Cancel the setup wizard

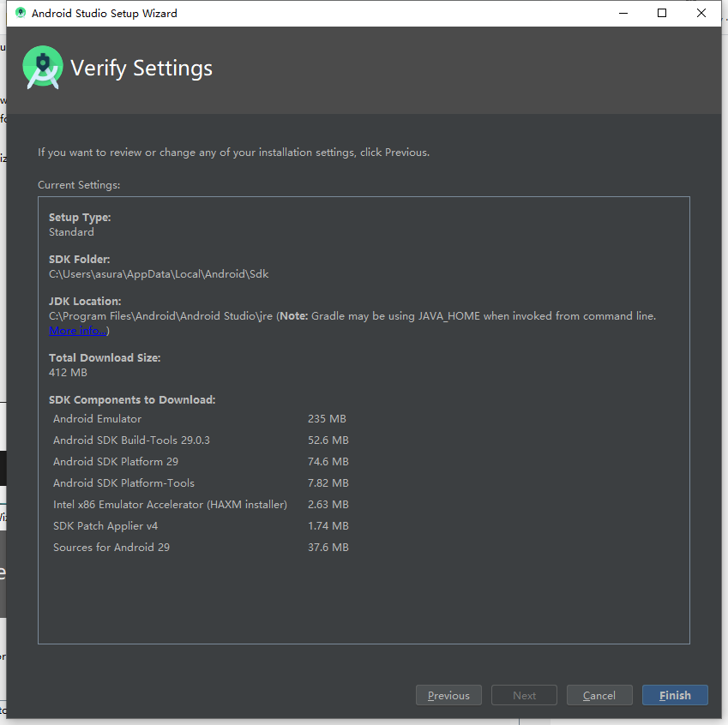click(x=599, y=695)
